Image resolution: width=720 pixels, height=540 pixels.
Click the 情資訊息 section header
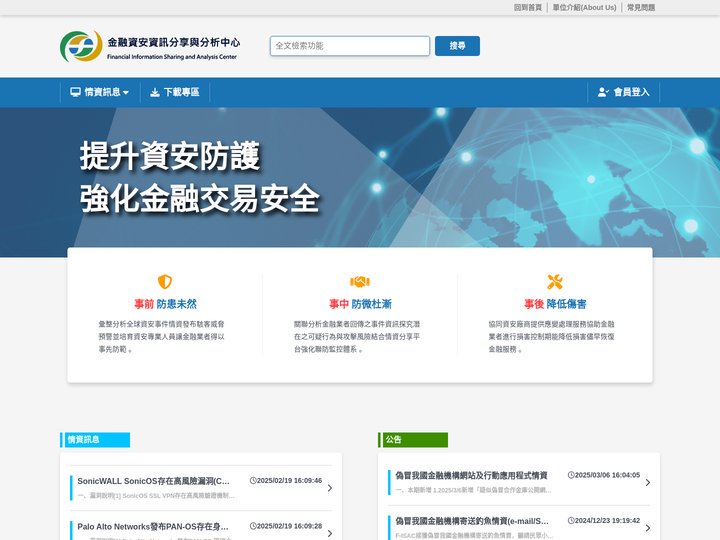click(95, 439)
